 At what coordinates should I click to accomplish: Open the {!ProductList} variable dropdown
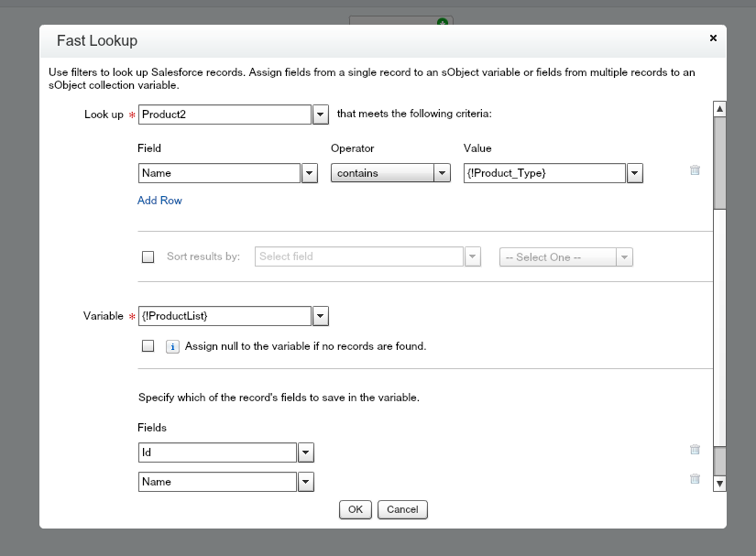[321, 316]
